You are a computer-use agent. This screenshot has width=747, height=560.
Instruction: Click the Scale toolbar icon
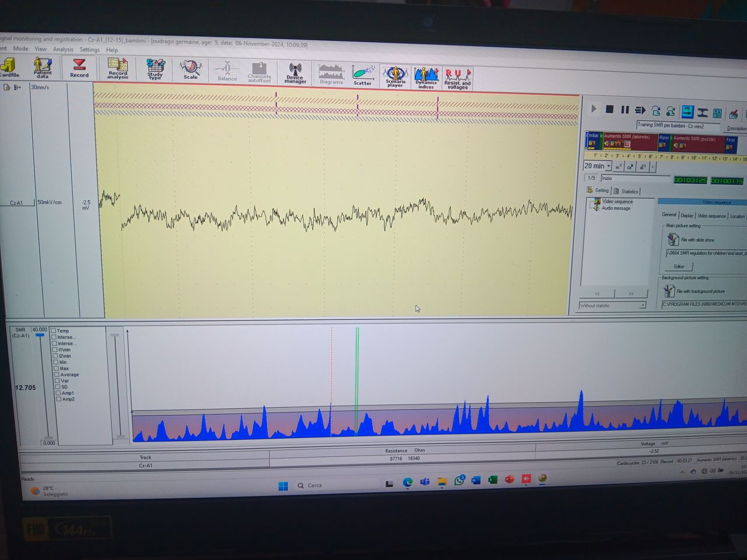pyautogui.click(x=190, y=69)
